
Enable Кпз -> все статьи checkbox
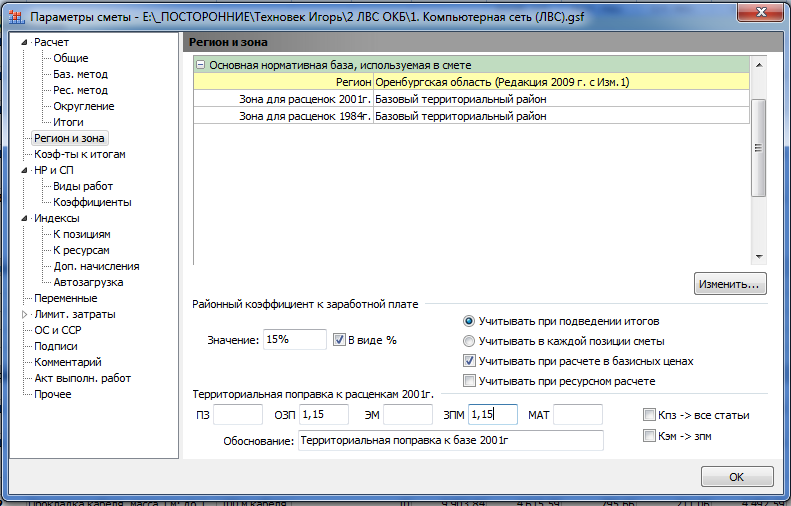(x=649, y=415)
